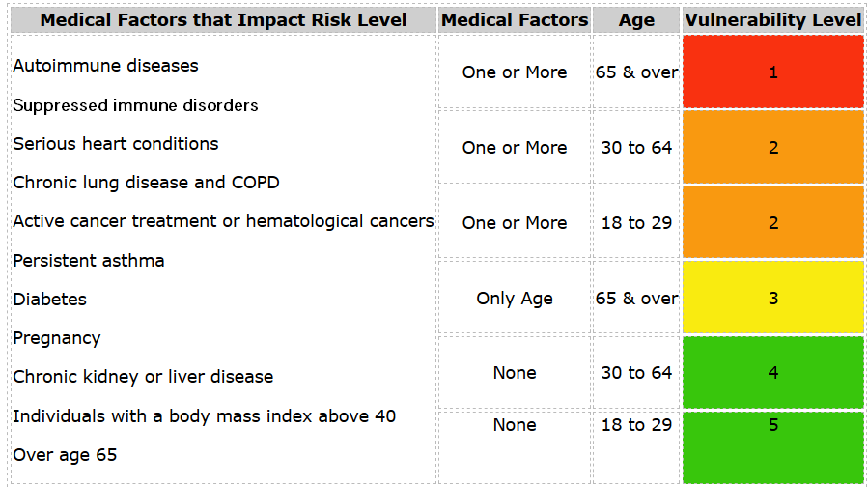The width and height of the screenshot is (868, 487).
Task: Click the "Age" column header
Action: [636, 20]
